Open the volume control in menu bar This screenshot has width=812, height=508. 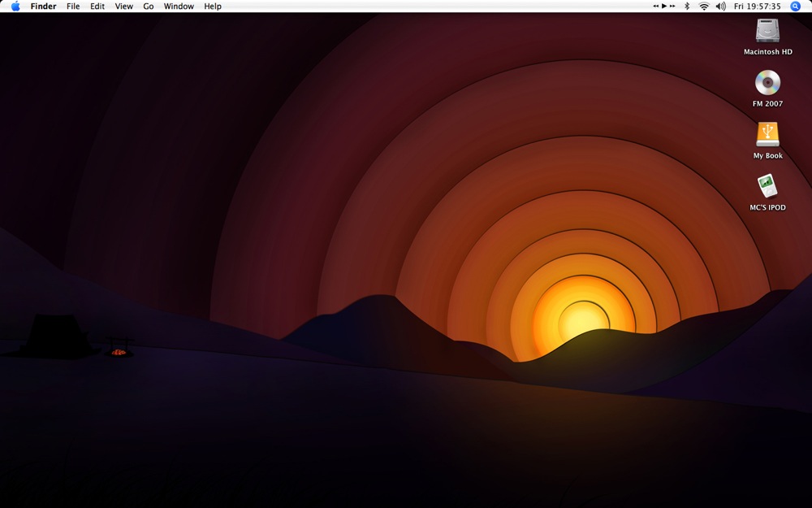click(720, 7)
